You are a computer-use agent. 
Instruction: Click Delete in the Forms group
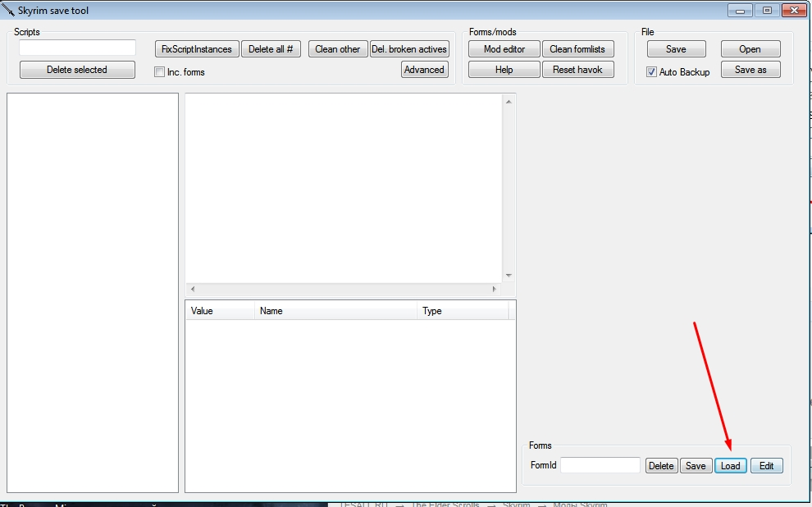coord(661,465)
